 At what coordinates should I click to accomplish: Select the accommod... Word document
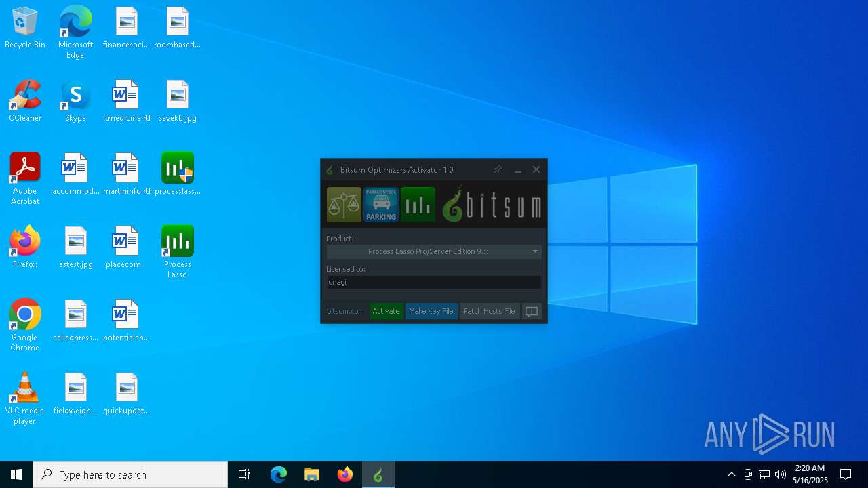click(75, 174)
